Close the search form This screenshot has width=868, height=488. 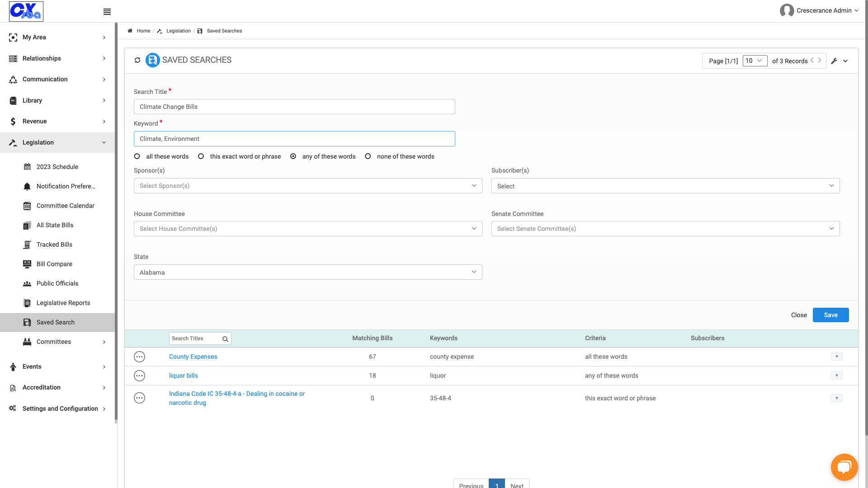click(x=799, y=315)
